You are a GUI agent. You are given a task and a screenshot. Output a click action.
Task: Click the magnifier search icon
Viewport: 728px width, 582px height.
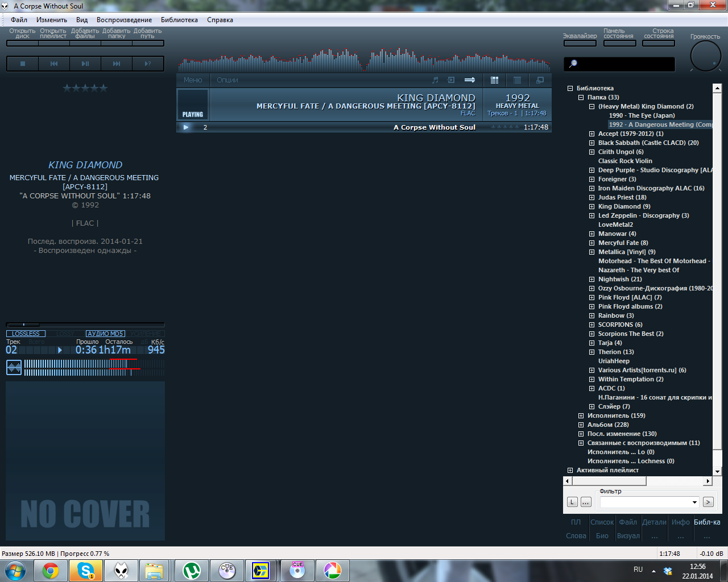point(573,64)
